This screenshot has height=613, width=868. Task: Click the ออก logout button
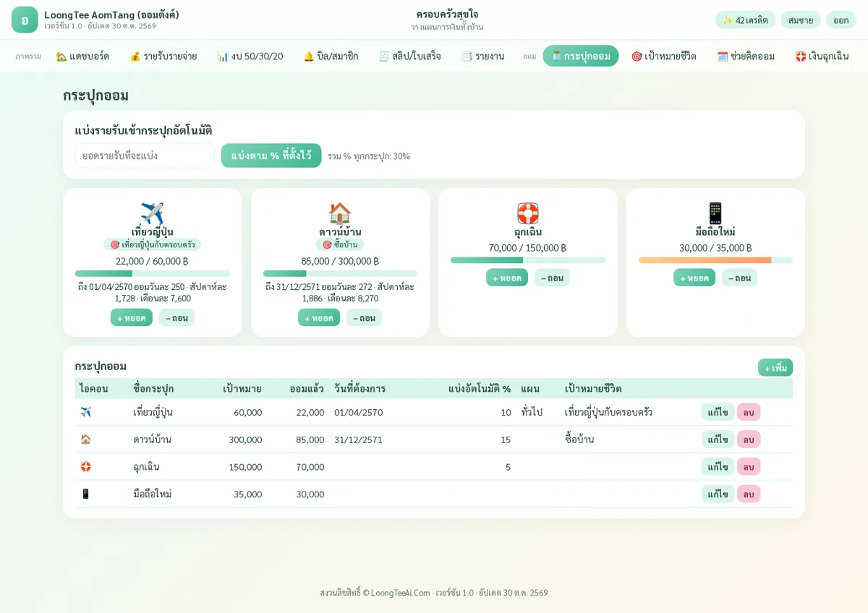(x=841, y=20)
